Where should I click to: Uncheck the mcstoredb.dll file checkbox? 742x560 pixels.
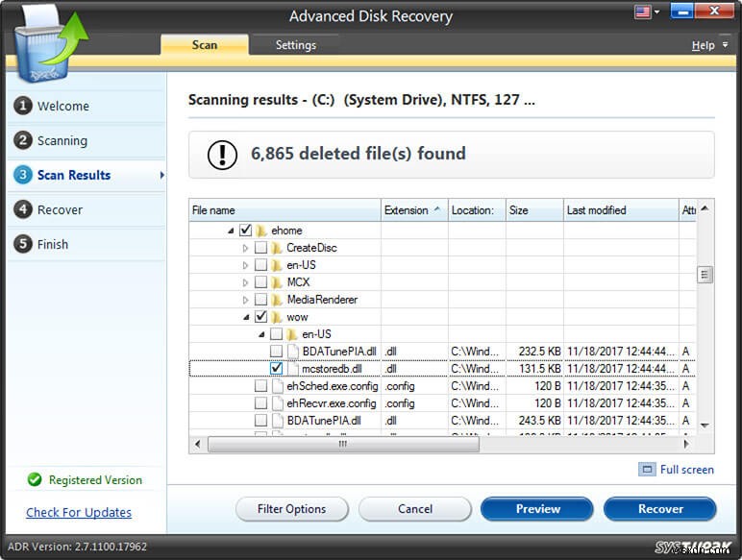pos(276,369)
